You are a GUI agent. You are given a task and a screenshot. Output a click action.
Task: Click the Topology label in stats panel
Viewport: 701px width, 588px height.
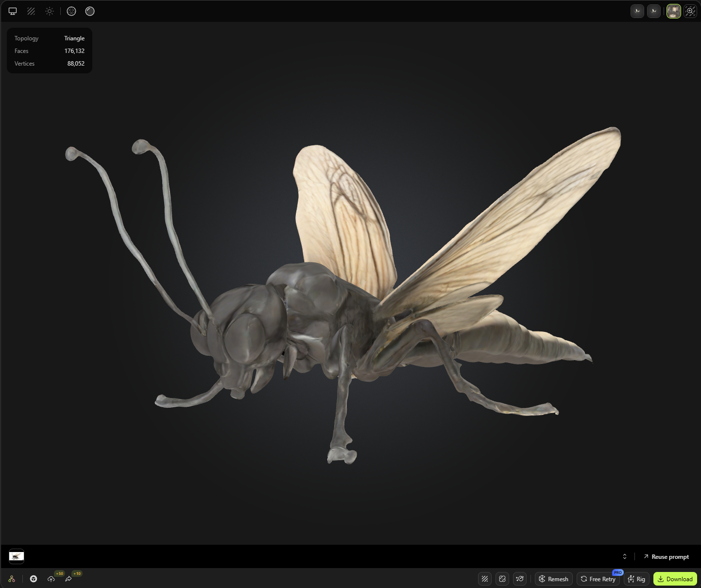tap(26, 38)
